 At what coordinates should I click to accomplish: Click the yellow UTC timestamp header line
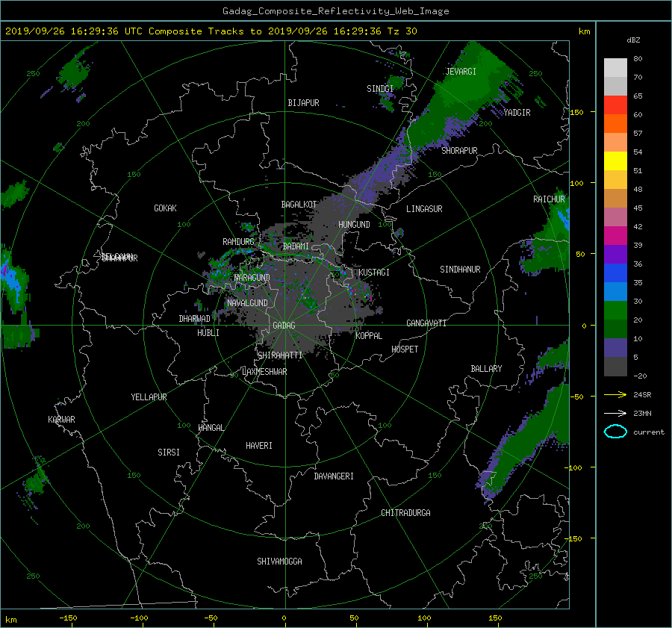tap(211, 31)
